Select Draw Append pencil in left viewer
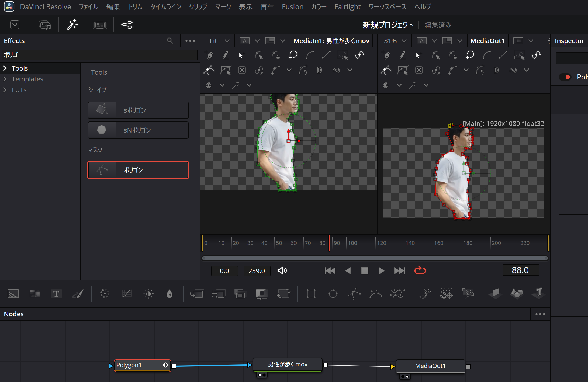588x382 pixels. (226, 55)
